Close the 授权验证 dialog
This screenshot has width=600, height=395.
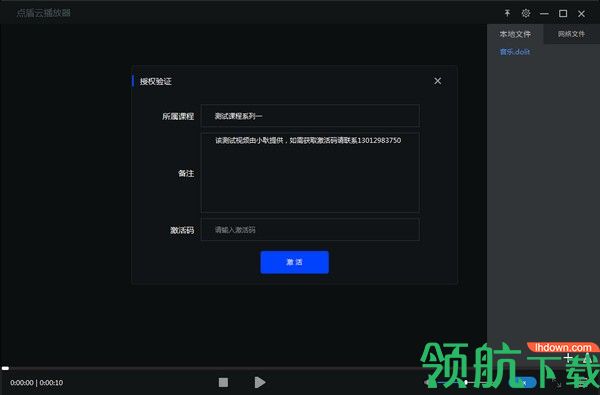click(438, 81)
